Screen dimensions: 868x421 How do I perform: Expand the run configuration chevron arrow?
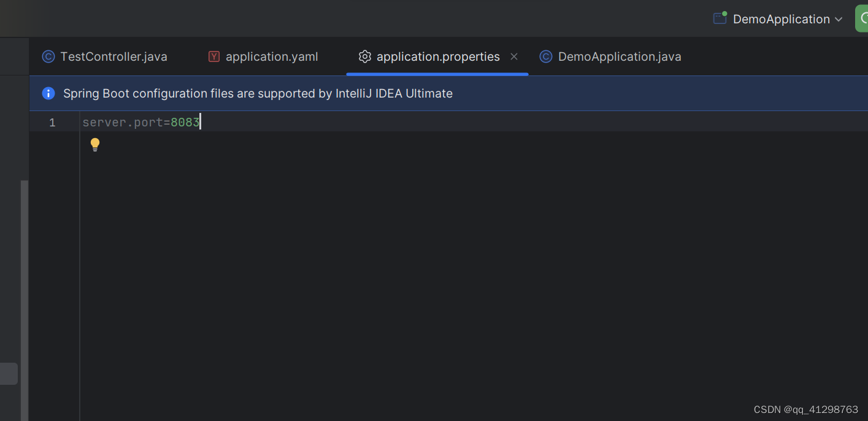click(839, 19)
